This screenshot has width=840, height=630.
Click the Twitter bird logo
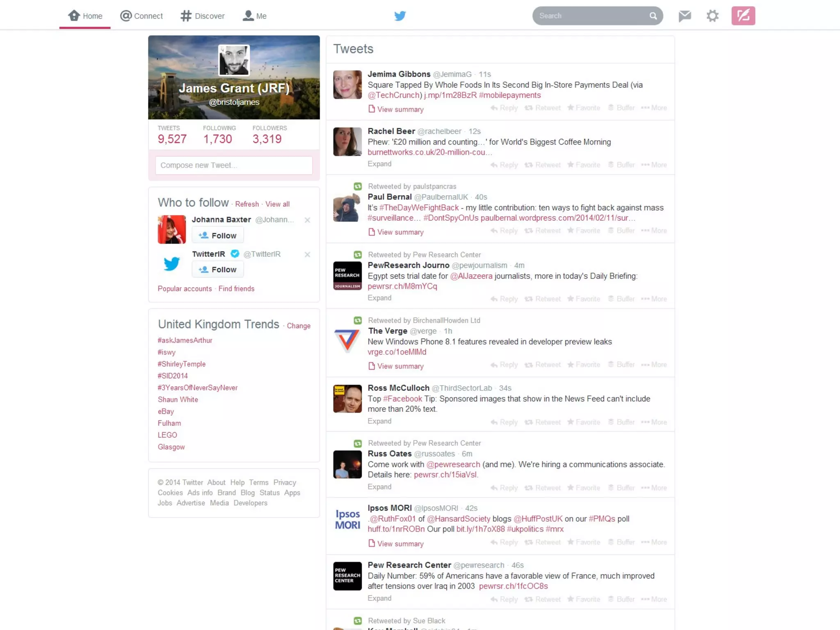coord(400,16)
